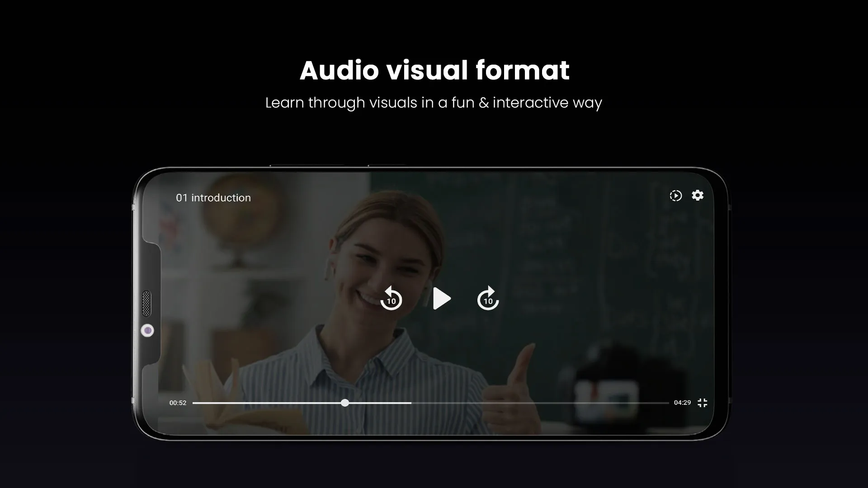Image resolution: width=868 pixels, height=488 pixels.
Task: Click the Audio visual format heading
Action: 434,70
